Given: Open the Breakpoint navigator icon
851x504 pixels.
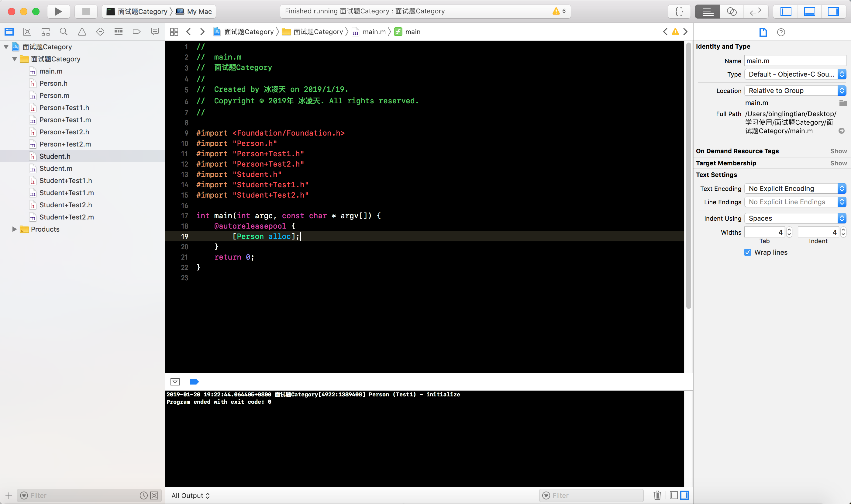Looking at the screenshot, I should (x=136, y=32).
